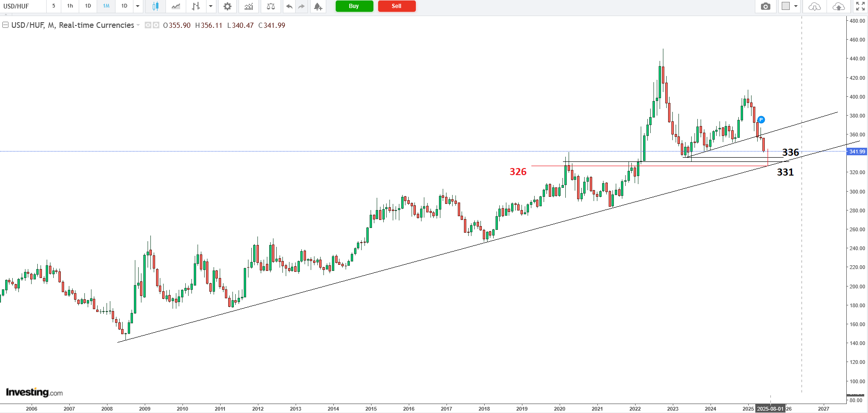The width and height of the screenshot is (868, 413).
Task: Take a chart snapshot with camera icon
Action: pos(766,6)
